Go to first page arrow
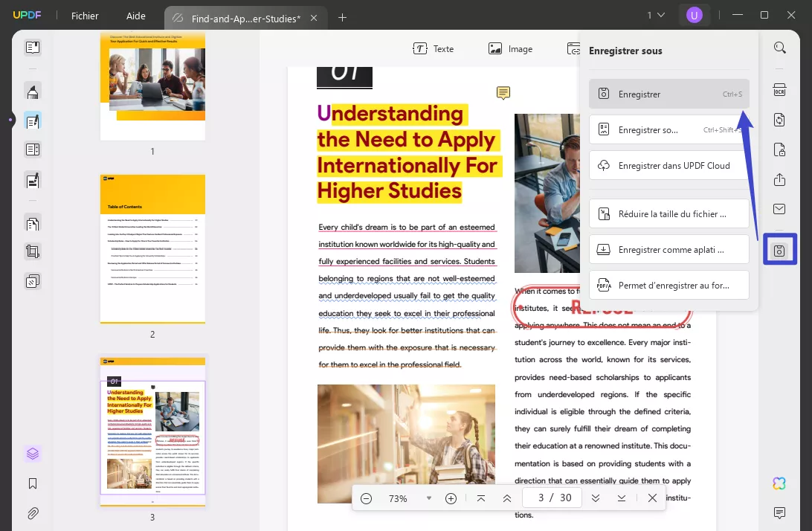Screen dimensions: 812x531 click(481, 498)
